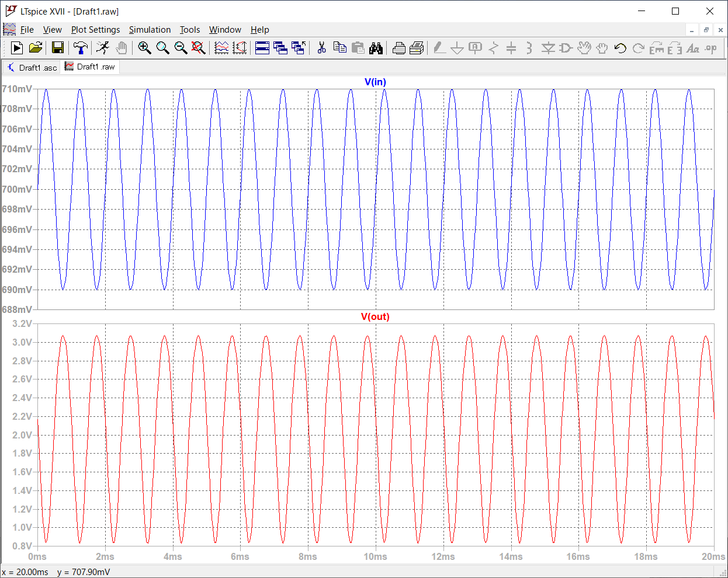Tile windows horizontally via toolbar icon
The image size is (728, 578).
coord(262,48)
